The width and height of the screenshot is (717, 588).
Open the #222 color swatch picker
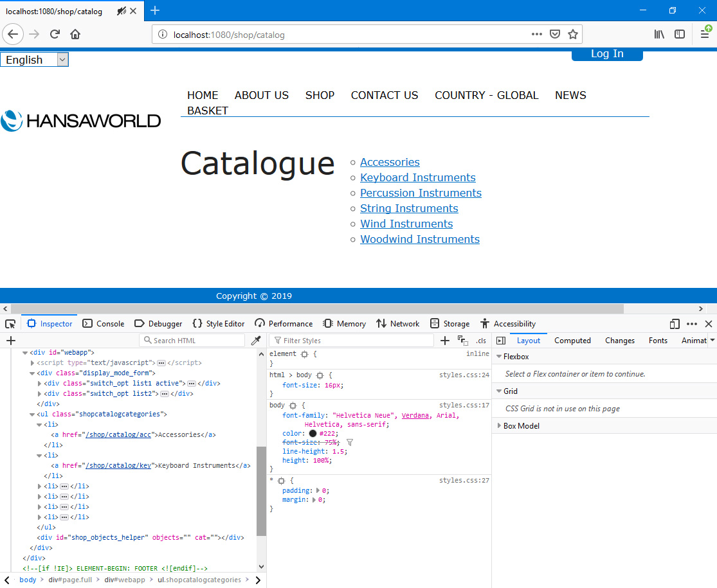[x=313, y=434]
